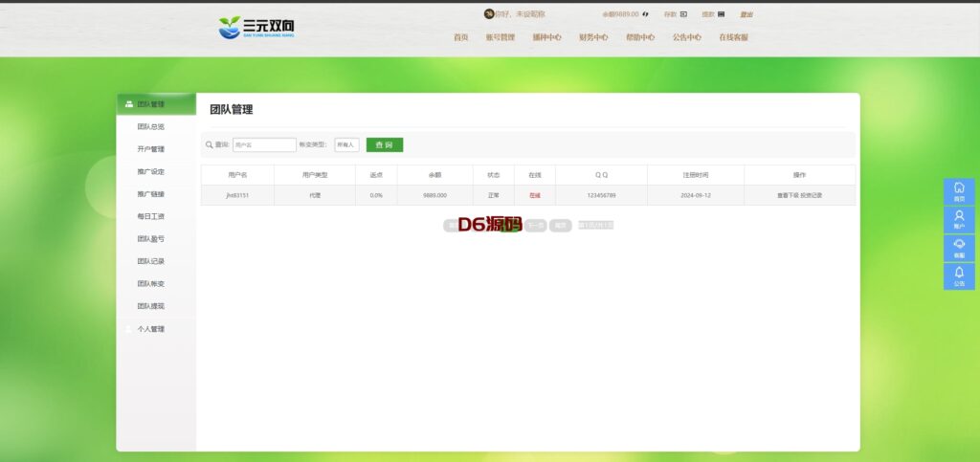Click the 状态 column header

[x=493, y=175]
